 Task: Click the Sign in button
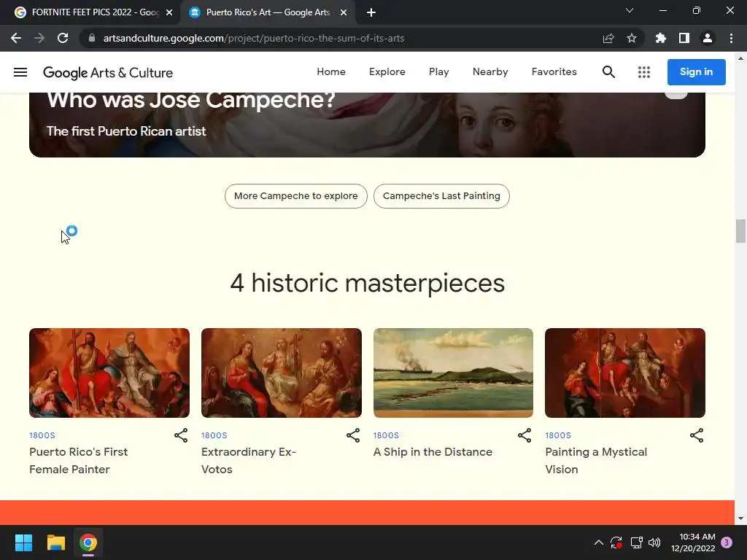coord(696,72)
